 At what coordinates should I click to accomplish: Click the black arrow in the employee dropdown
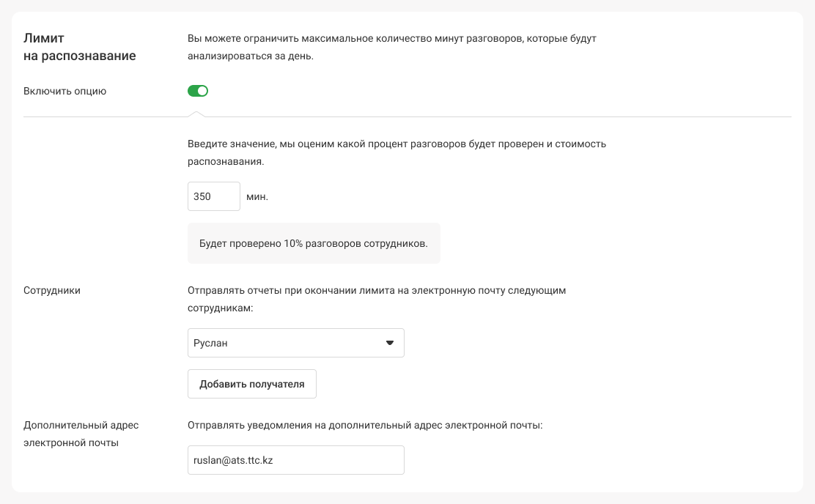390,343
